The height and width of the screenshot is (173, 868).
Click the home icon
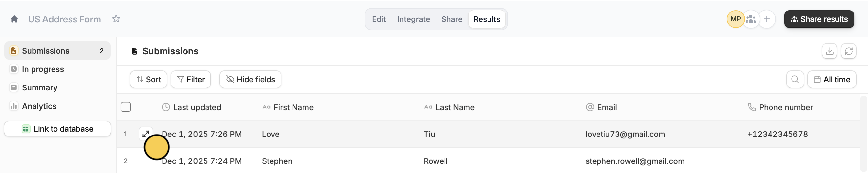point(14,19)
